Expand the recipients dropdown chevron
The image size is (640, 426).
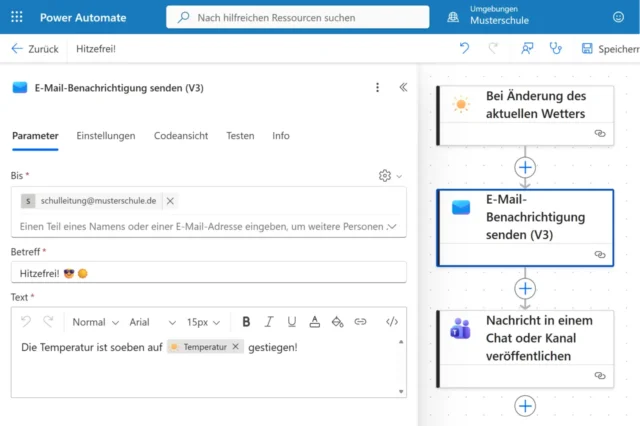click(x=392, y=226)
